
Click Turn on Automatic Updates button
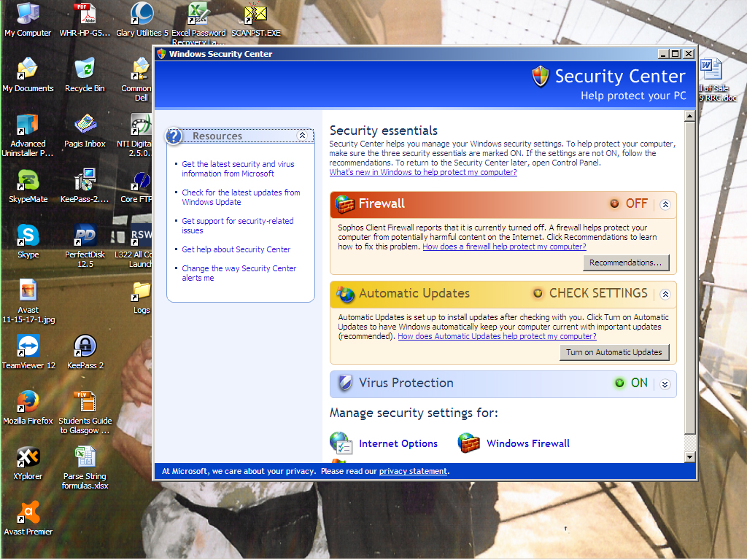614,352
